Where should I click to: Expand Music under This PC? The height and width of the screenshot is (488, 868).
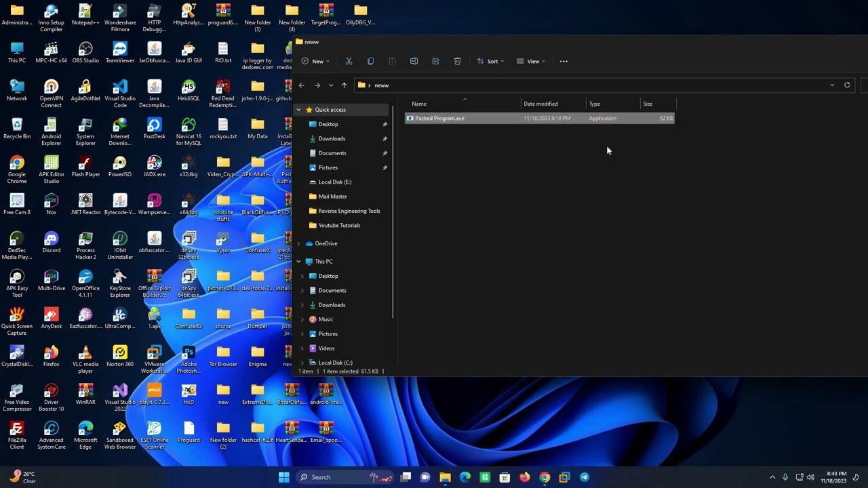pyautogui.click(x=302, y=319)
